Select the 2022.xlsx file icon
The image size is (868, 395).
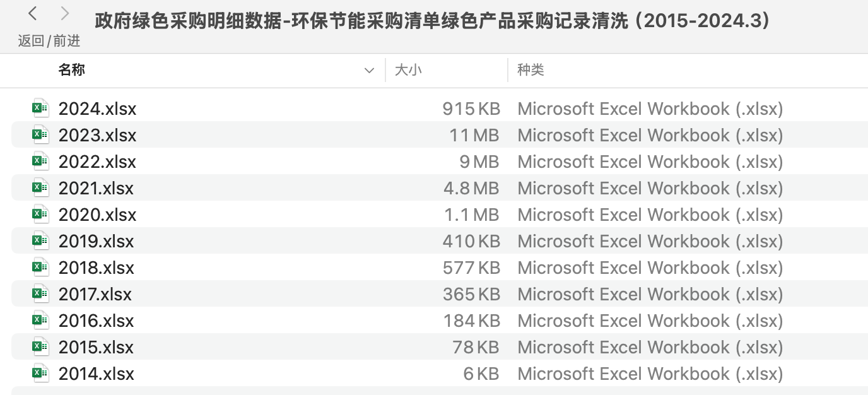[x=40, y=162]
